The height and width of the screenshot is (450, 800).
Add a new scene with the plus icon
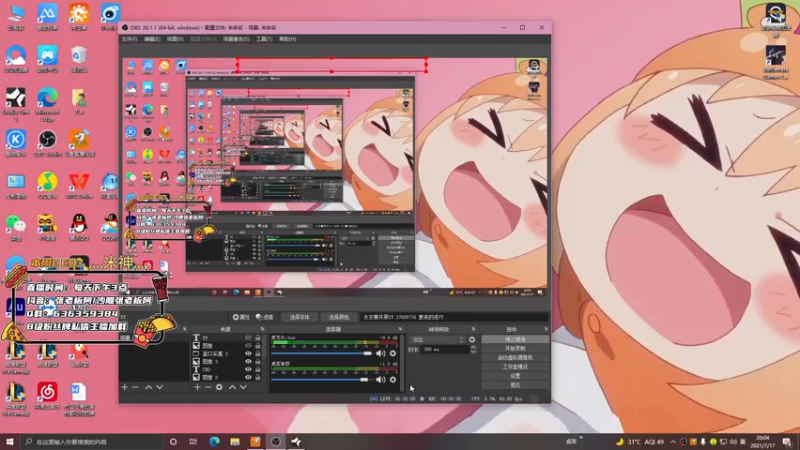[x=124, y=387]
